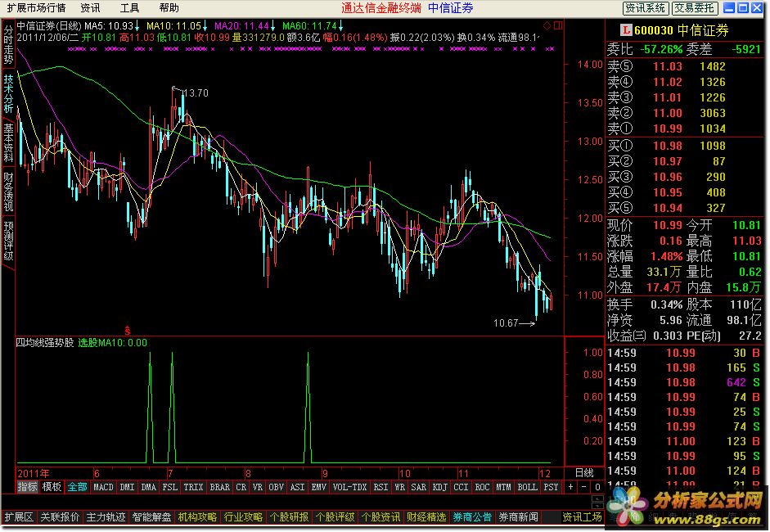
Task: Open the 扩展市场行情 menu
Action: 36,8
